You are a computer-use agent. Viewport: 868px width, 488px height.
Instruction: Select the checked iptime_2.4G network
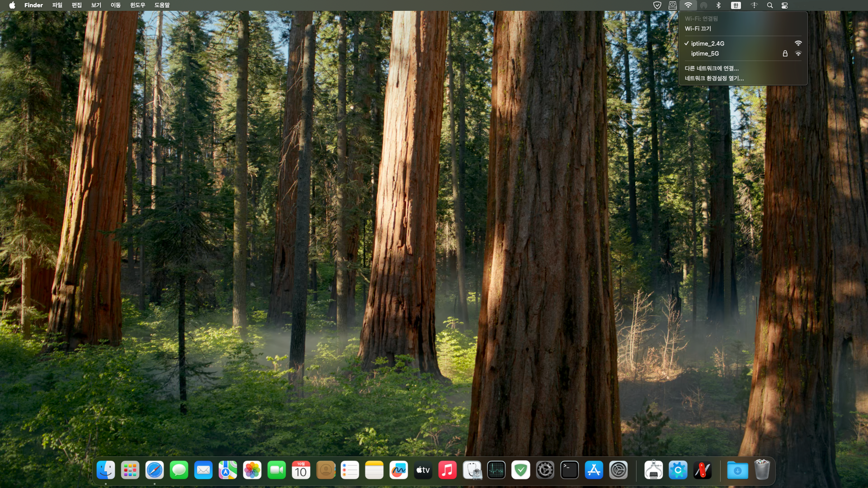pyautogui.click(x=743, y=43)
